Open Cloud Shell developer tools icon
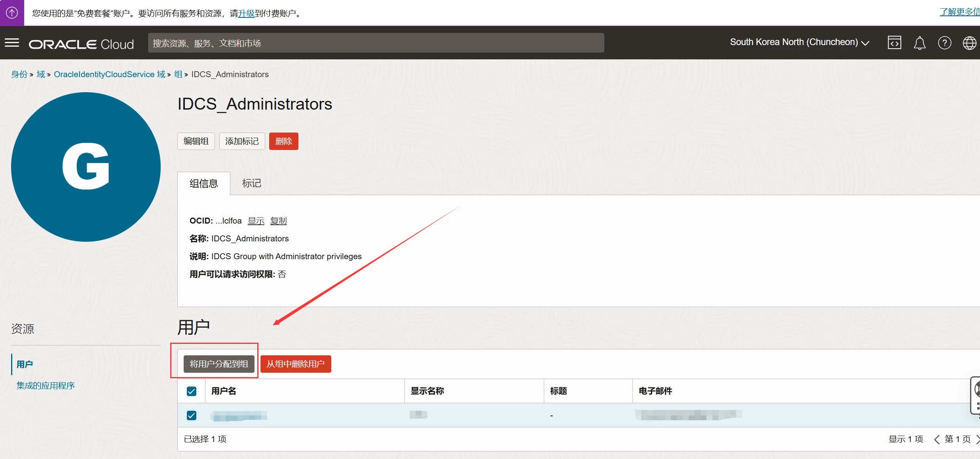The height and width of the screenshot is (459, 980). pos(894,43)
